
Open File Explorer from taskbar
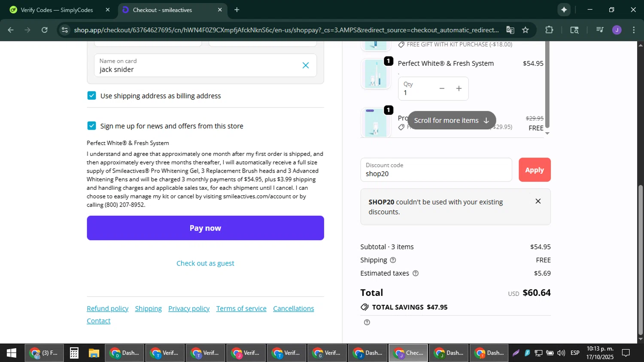click(x=94, y=353)
